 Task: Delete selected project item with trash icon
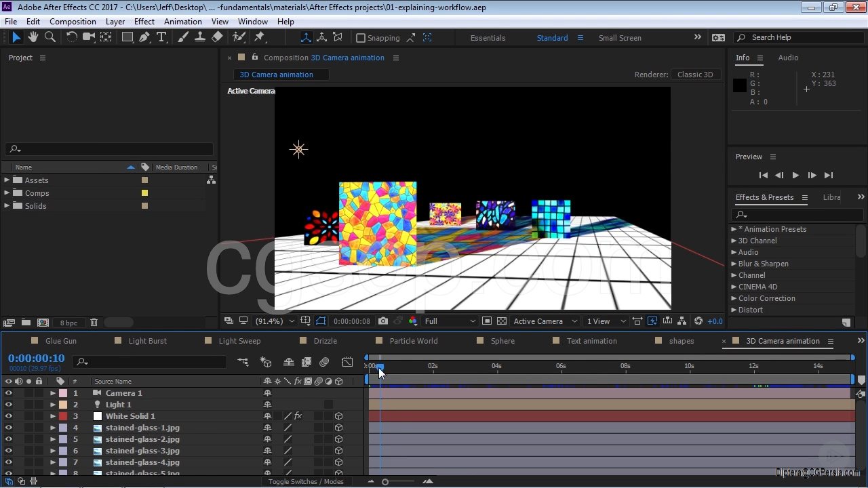click(x=94, y=323)
